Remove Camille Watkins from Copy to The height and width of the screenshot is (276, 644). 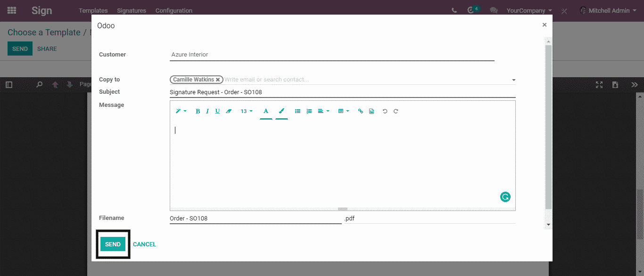pos(218,80)
